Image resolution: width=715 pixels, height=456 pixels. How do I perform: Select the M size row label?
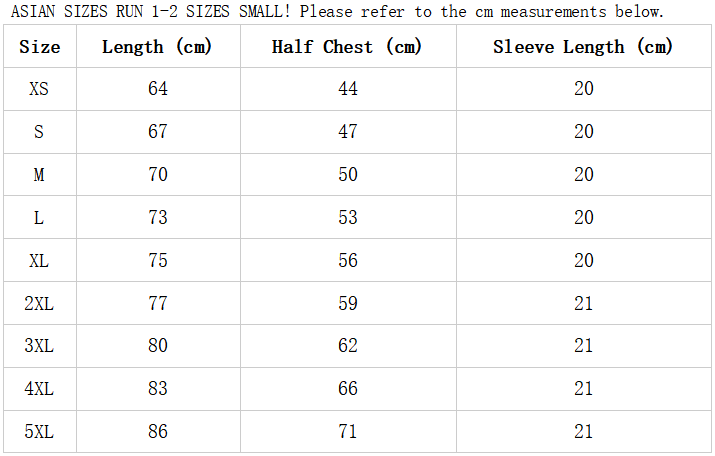click(x=39, y=175)
